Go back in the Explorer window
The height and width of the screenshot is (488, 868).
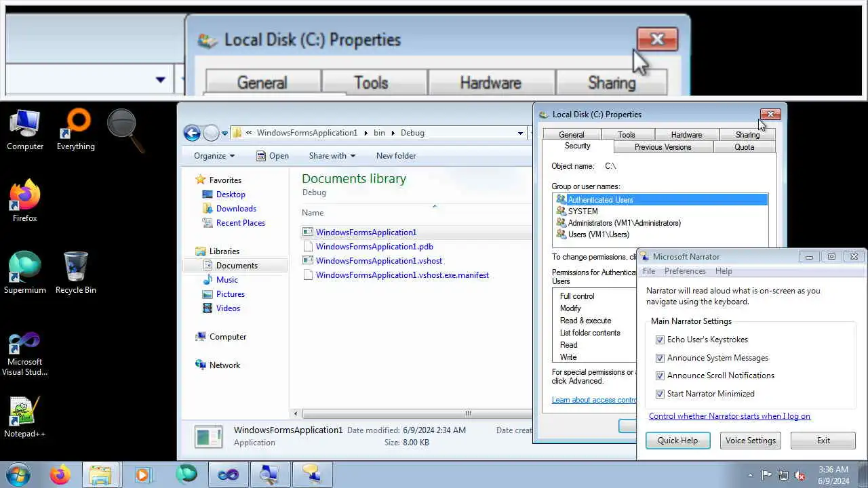click(192, 134)
